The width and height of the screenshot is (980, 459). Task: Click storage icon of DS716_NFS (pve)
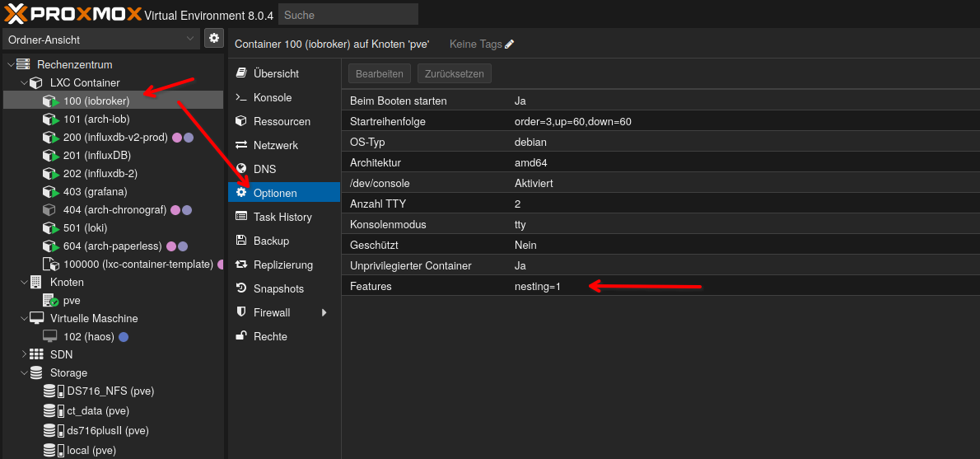(x=54, y=391)
